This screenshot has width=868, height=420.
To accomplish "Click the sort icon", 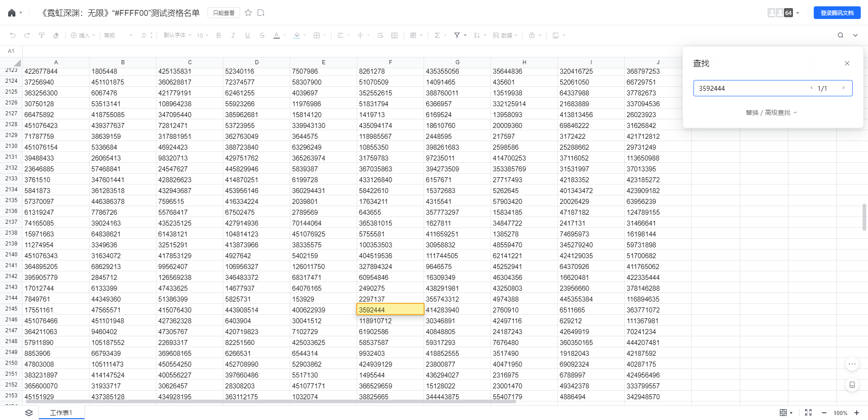I will tap(477, 35).
